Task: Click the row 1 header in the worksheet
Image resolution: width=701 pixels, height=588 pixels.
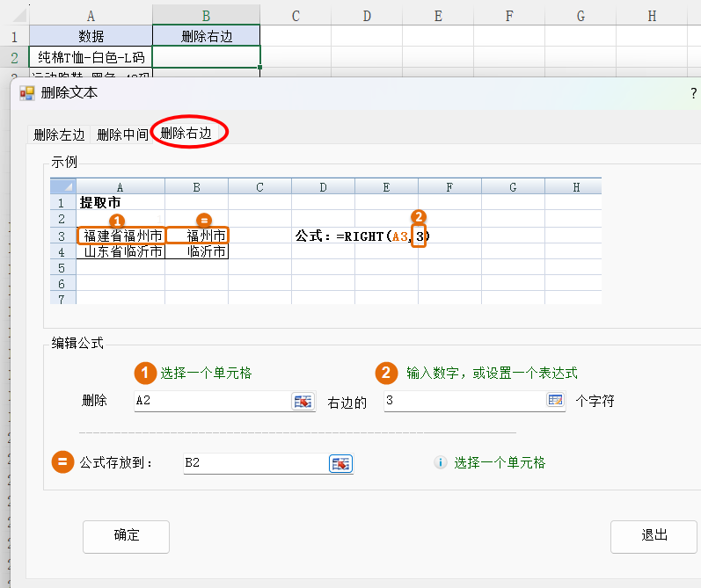Action: click(14, 36)
